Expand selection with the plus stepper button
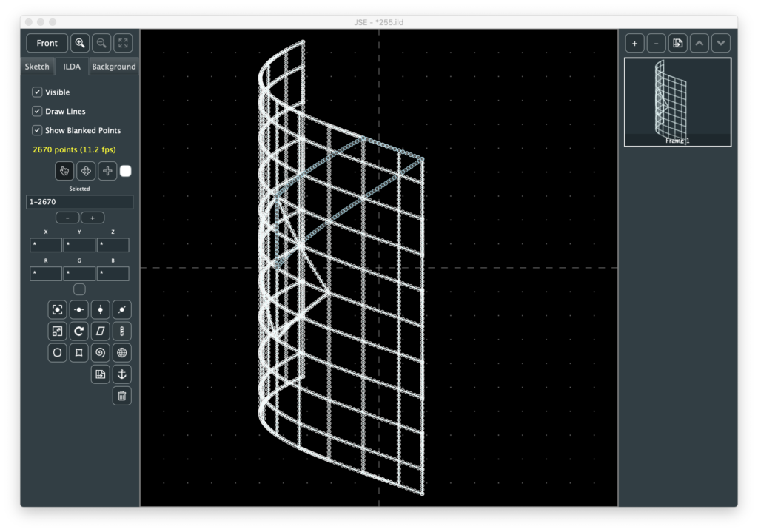The width and height of the screenshot is (758, 532). coord(93,218)
